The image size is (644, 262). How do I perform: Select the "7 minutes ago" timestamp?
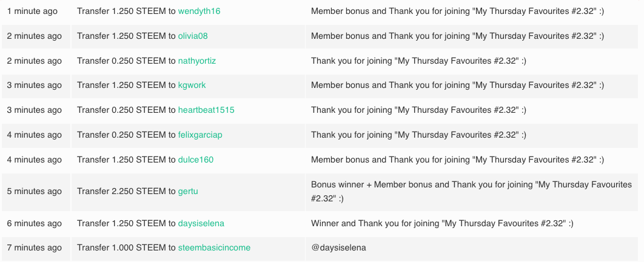click(x=35, y=247)
